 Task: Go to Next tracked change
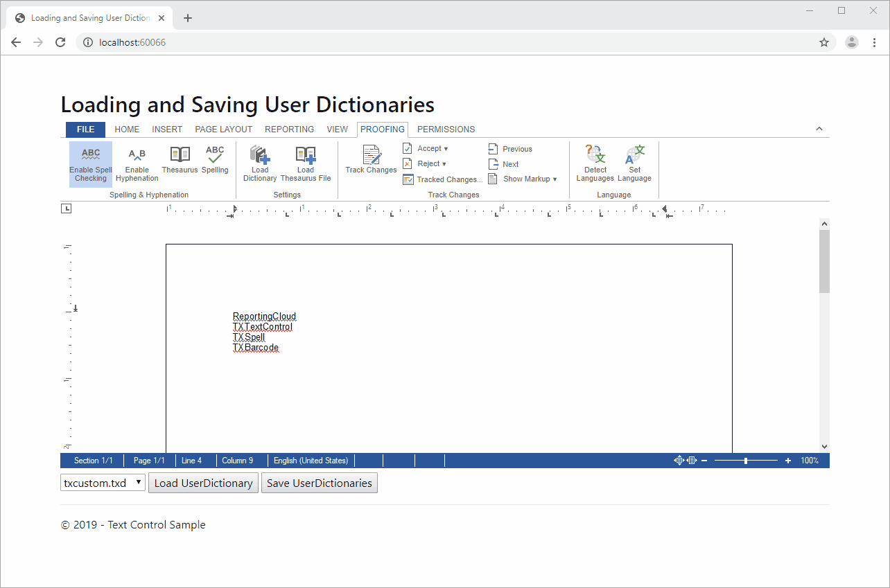click(504, 164)
